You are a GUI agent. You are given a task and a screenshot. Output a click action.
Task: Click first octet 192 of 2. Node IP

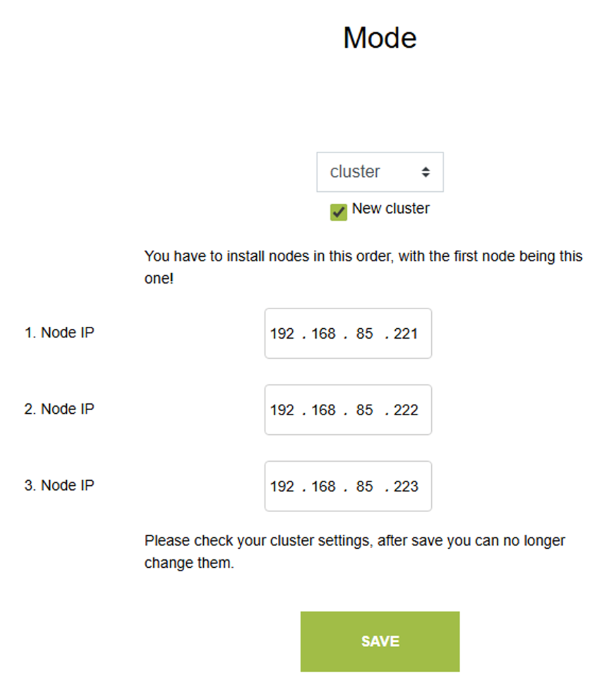[x=282, y=410]
